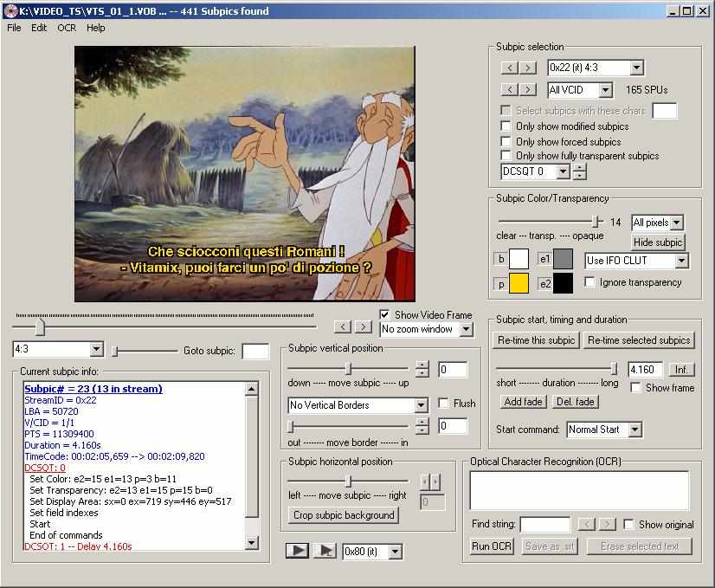Click the Hide subpic button

click(x=658, y=242)
